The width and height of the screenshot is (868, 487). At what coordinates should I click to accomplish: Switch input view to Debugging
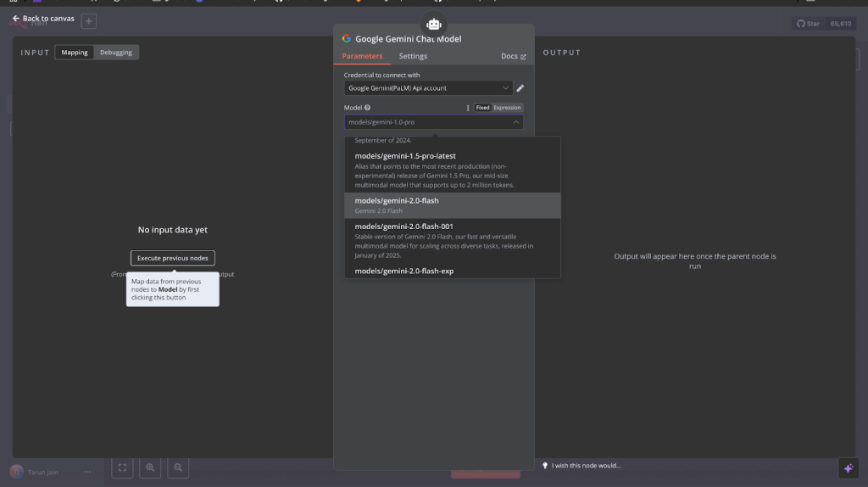115,52
